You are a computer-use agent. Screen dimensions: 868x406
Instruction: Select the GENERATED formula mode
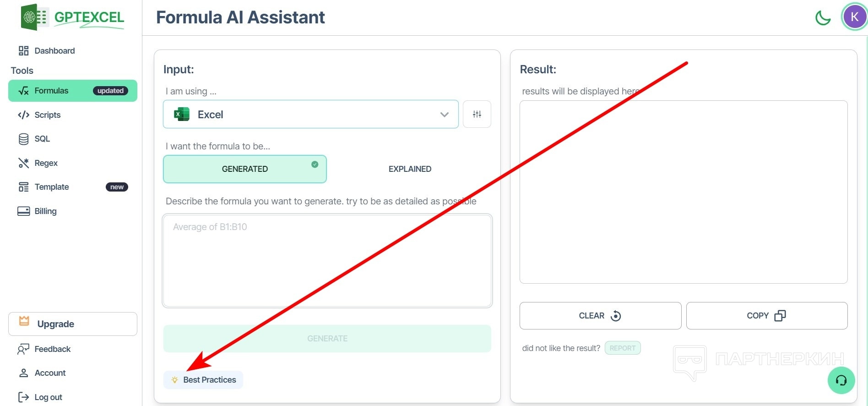245,169
